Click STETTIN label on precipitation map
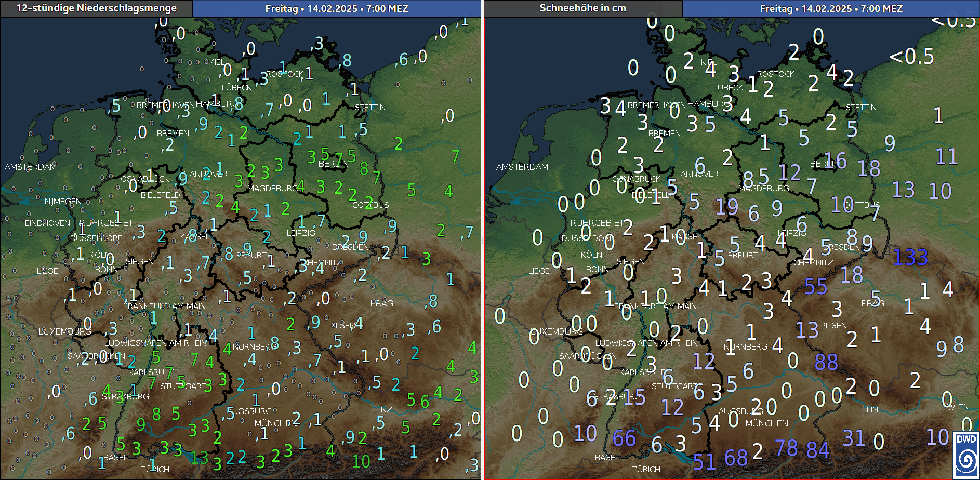Viewport: 980px width, 480px height. (x=370, y=107)
